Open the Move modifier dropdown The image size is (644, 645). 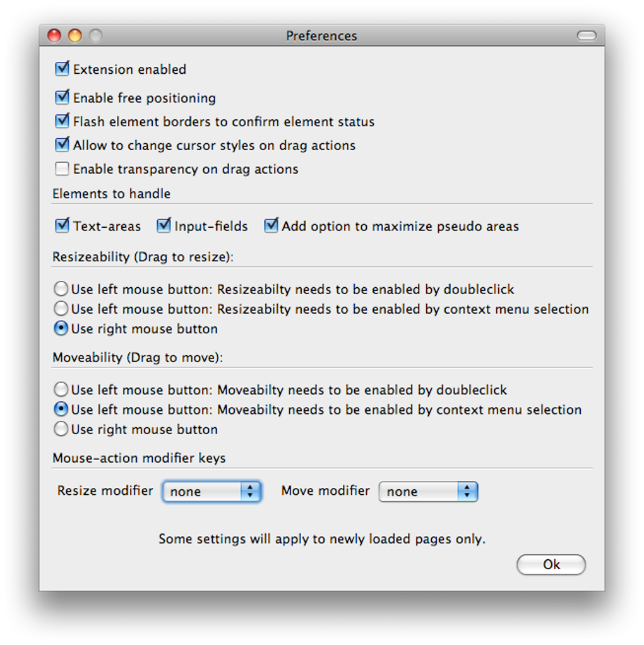(x=417, y=491)
